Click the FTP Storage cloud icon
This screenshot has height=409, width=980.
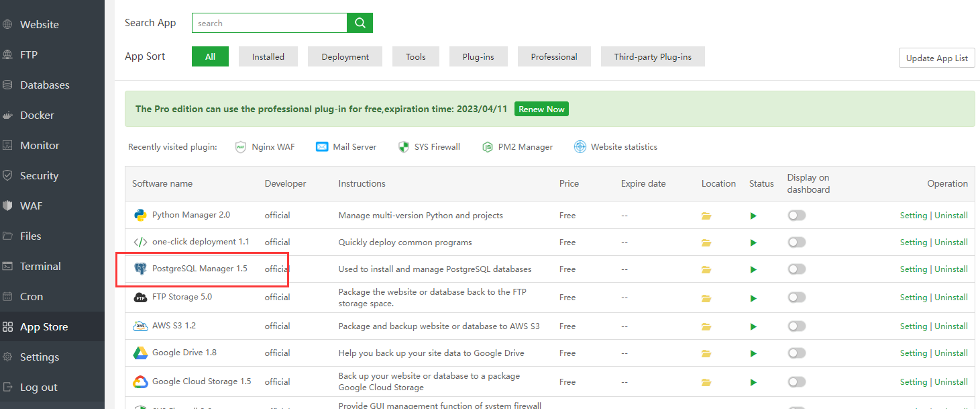pos(140,298)
